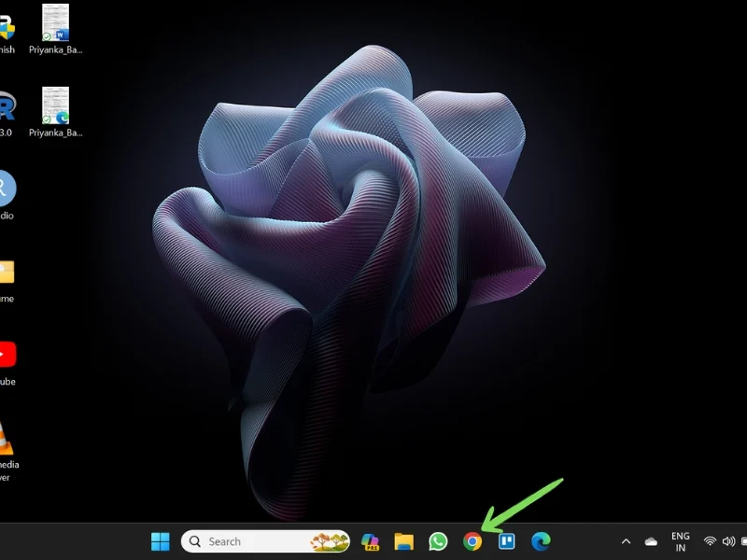Click the Windows Start button
This screenshot has width=747, height=560.
pos(161,541)
